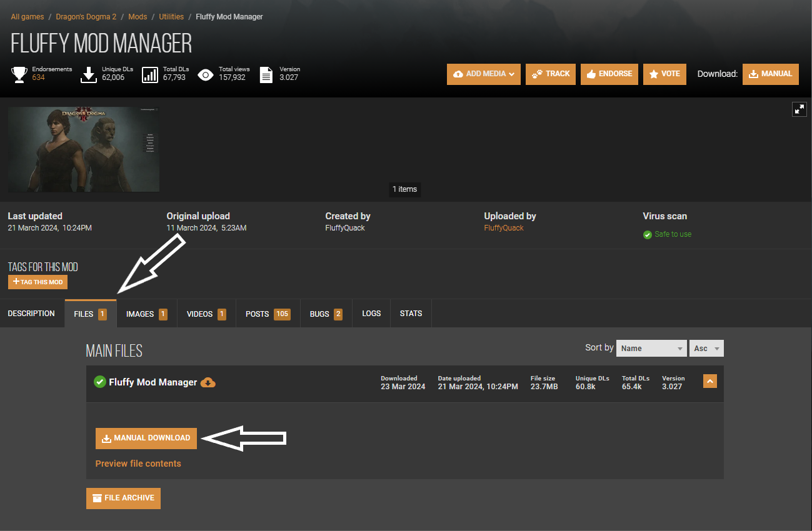Go to All games breadcrumb
This screenshot has height=531, width=812.
click(28, 17)
